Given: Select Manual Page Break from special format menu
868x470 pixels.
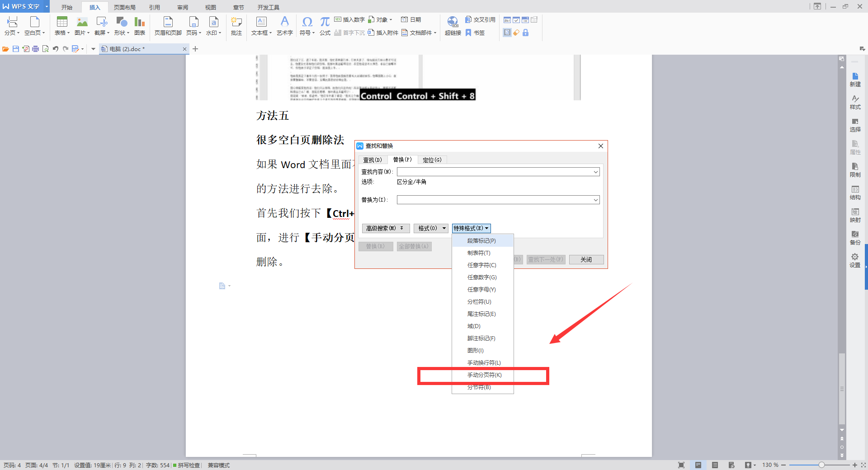Looking at the screenshot, I should coord(484,375).
